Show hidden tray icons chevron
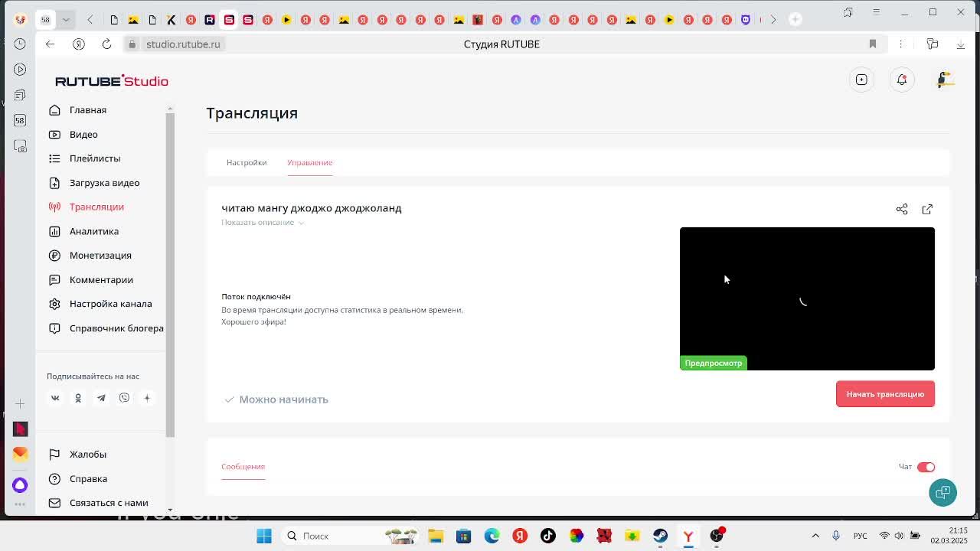Viewport: 980px width, 551px height. [815, 536]
